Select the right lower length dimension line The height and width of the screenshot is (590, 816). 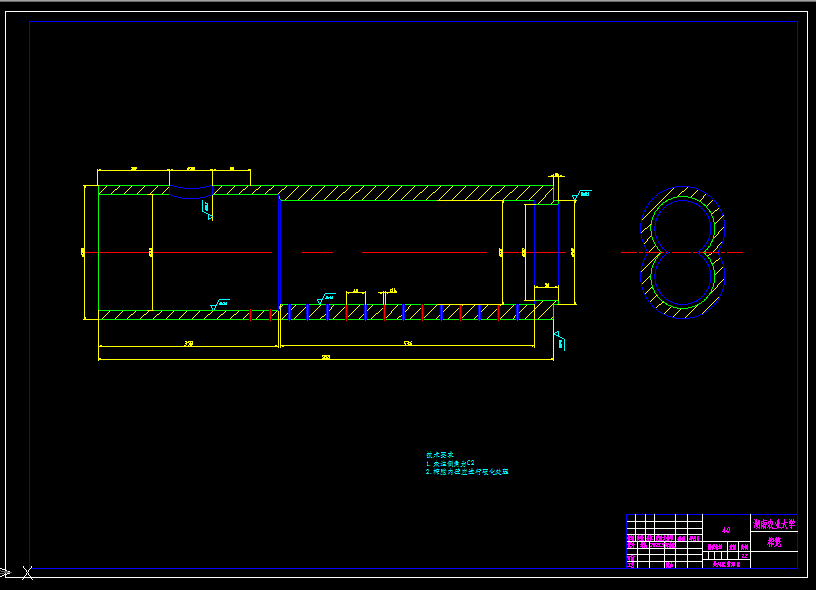[x=407, y=345]
